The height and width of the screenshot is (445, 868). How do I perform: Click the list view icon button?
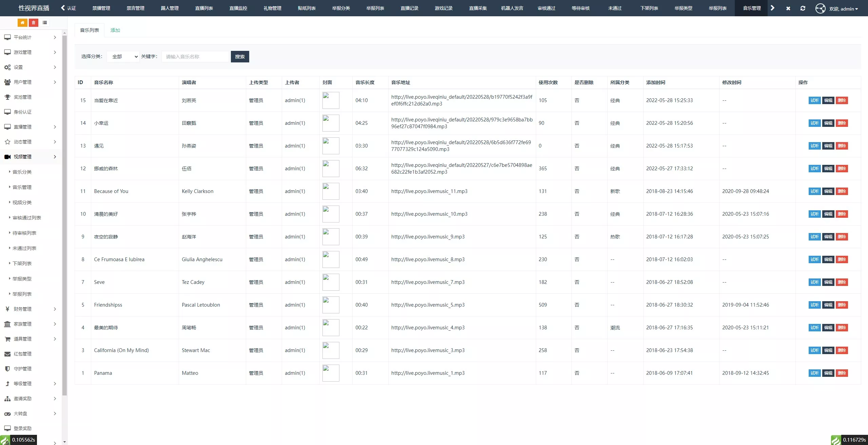tap(45, 23)
